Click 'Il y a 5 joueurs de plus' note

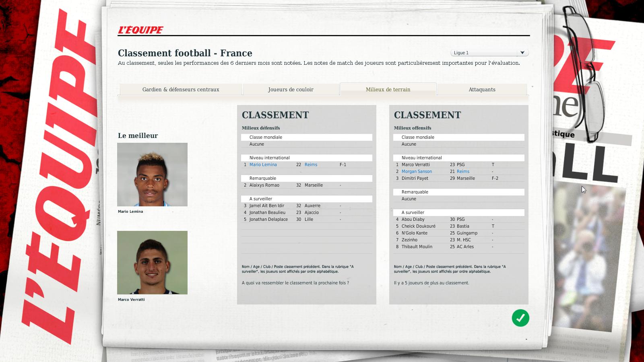coord(431,283)
